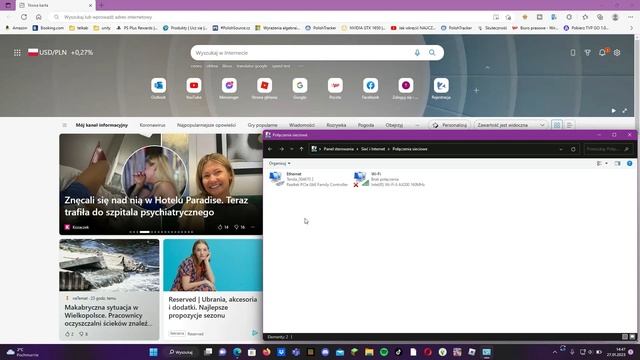
Task: Reload the browser page
Action: [x=24, y=17]
